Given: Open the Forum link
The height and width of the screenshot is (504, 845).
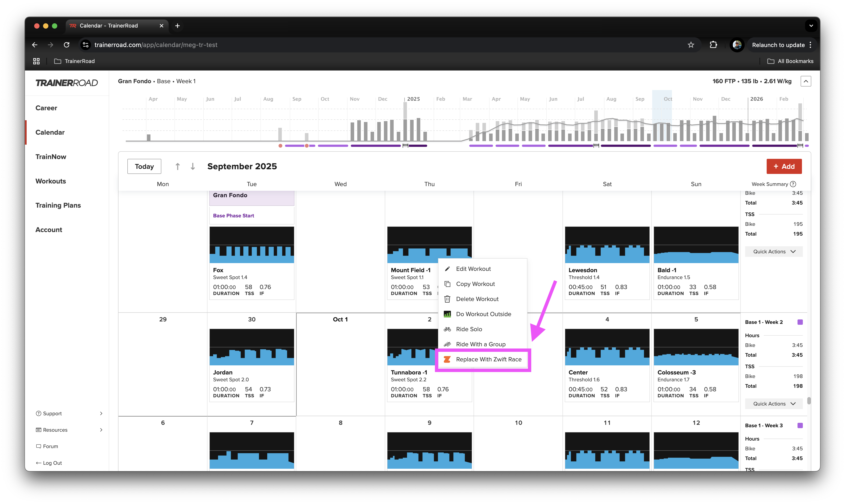Looking at the screenshot, I should [47, 447].
